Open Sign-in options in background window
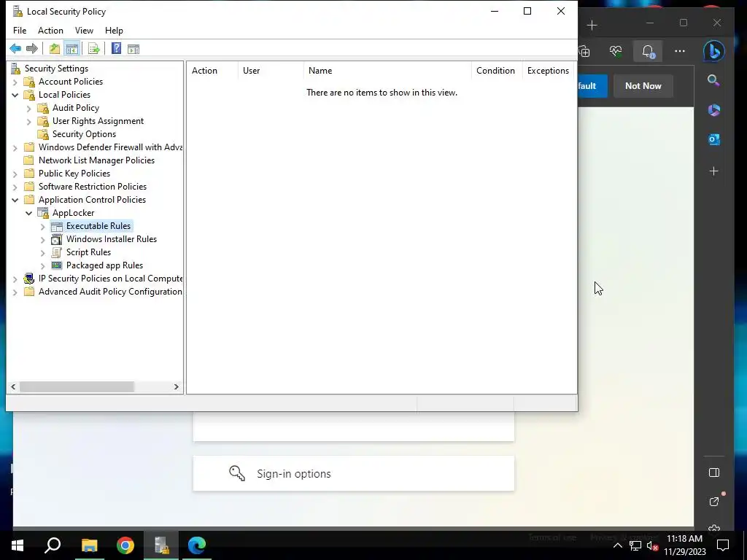 354,474
